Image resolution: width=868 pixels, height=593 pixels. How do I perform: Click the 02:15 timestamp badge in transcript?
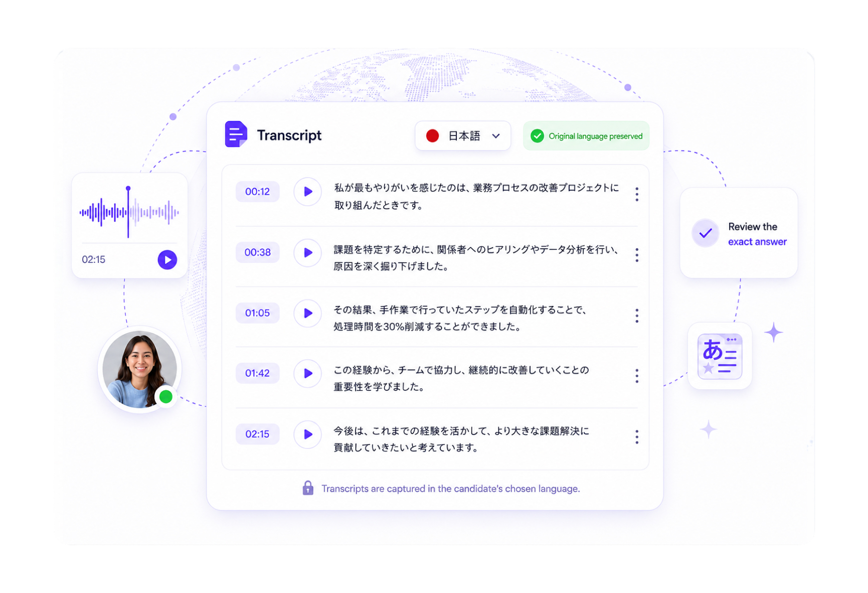coord(257,434)
